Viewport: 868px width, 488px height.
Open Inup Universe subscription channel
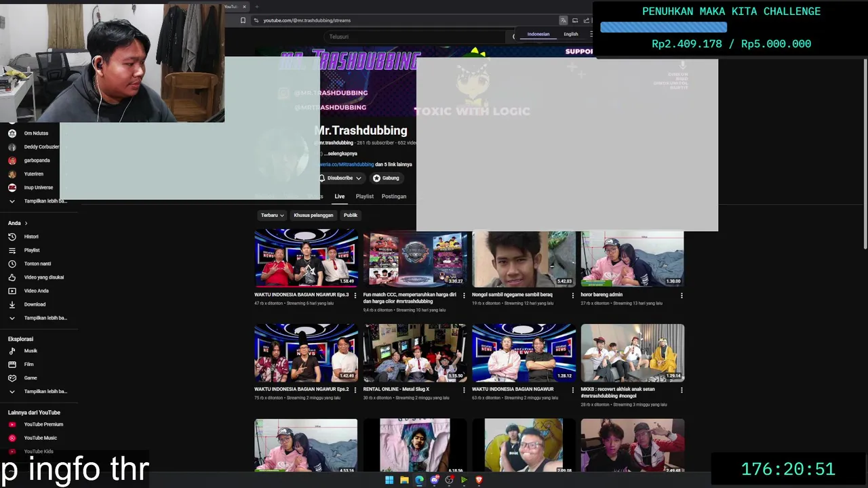(x=38, y=188)
